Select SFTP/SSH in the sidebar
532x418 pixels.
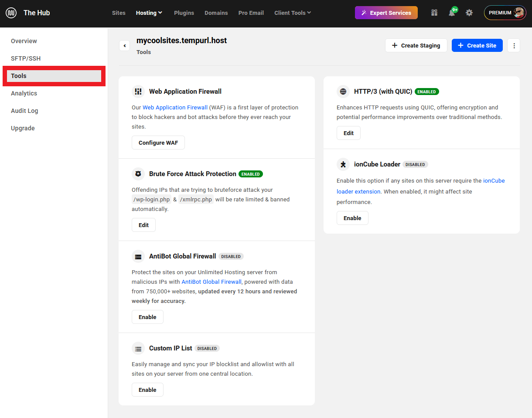[26, 58]
